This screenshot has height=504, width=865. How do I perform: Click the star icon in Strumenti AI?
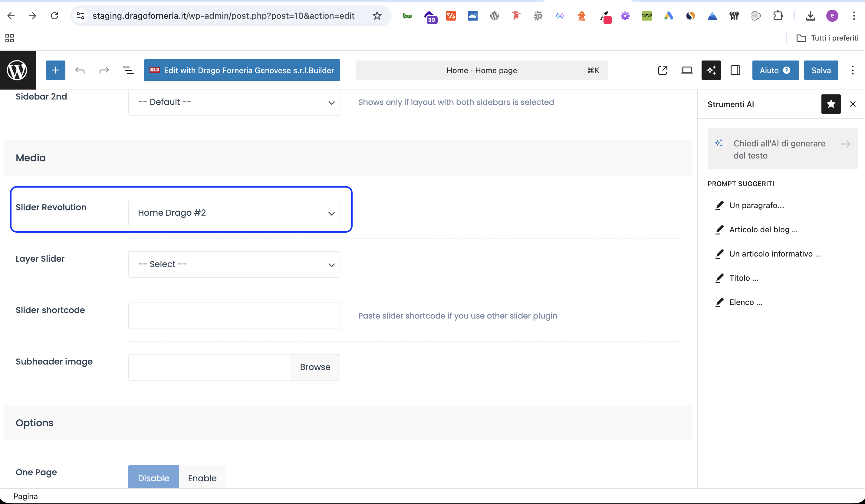tap(831, 104)
